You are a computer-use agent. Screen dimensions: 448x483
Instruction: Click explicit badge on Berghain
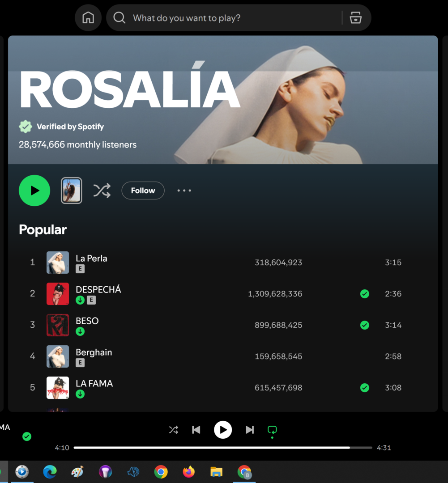[80, 363]
